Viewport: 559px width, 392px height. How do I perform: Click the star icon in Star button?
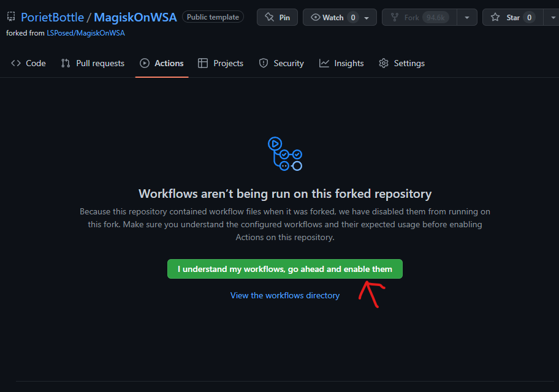(x=495, y=18)
